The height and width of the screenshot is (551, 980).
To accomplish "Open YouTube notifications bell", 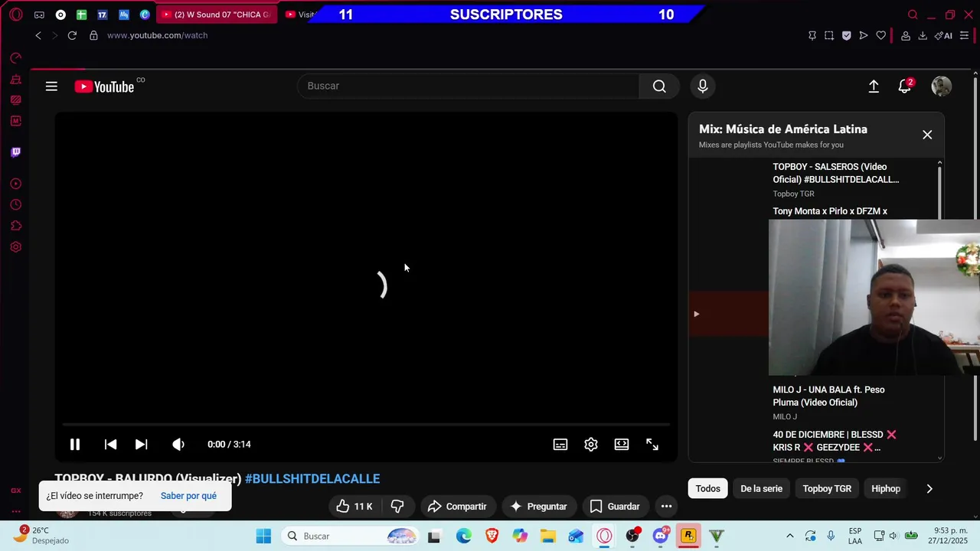I will coord(905,86).
